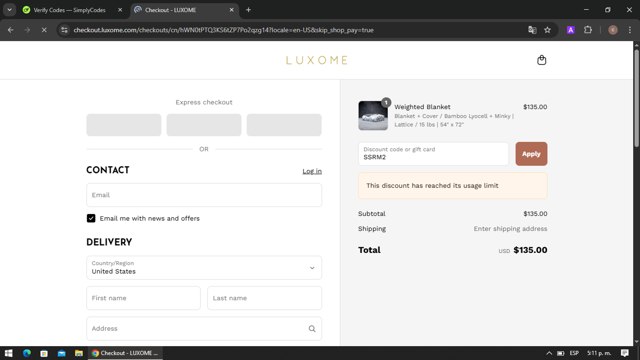
Task: Bookmark this page with star icon
Action: [547, 30]
